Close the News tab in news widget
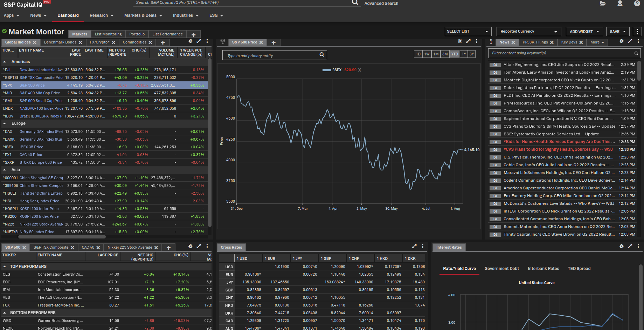Viewport: 644px width, 330px height. (x=513, y=42)
